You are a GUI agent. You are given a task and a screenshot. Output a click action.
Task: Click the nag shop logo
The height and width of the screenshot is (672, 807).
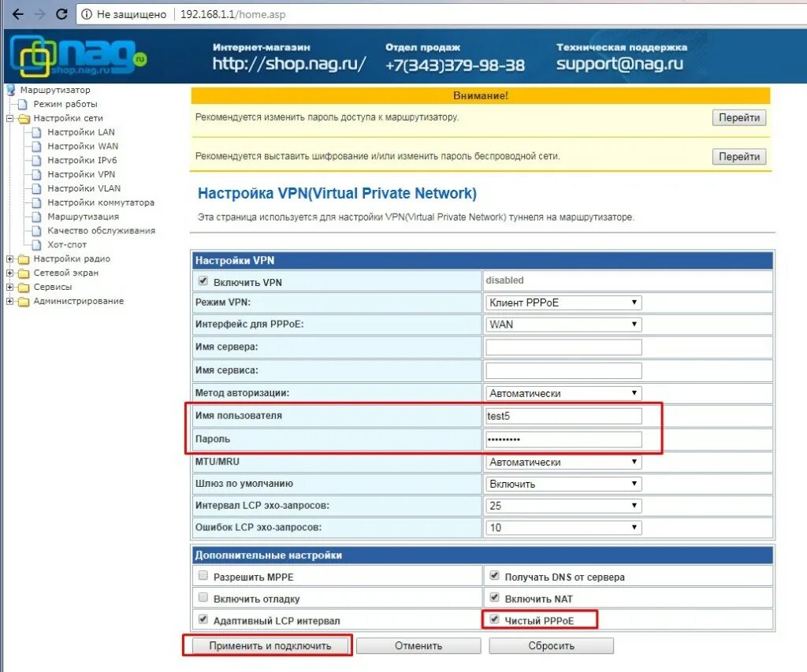pyautogui.click(x=78, y=57)
